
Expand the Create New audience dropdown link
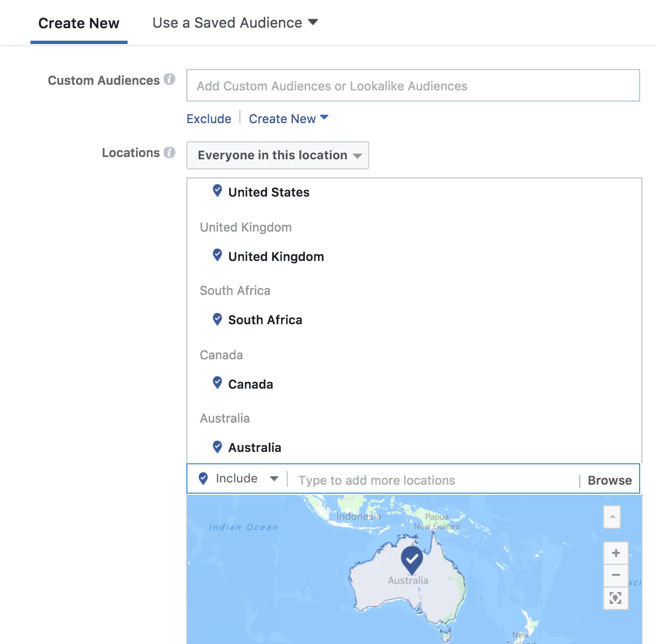coord(288,119)
